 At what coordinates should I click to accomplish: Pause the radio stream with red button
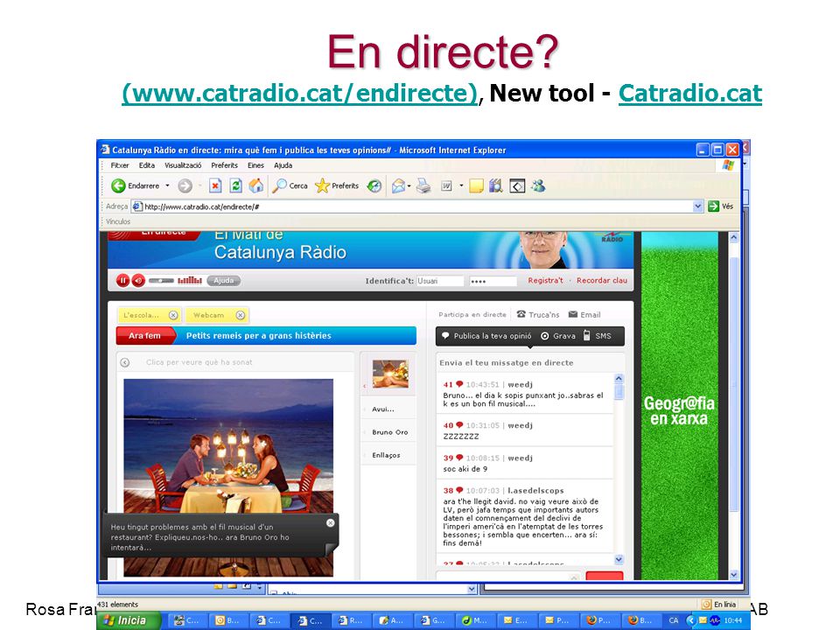click(122, 280)
